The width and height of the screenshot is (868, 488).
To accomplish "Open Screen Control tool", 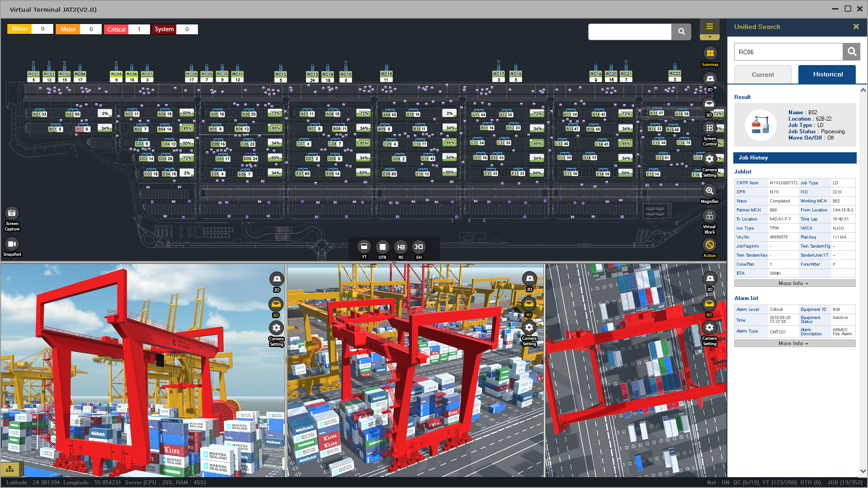I will point(709,128).
